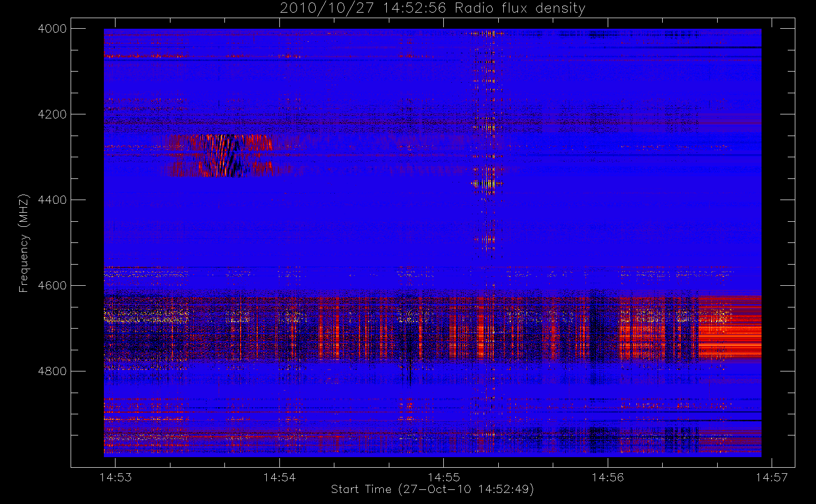Click the 4800 frequency tick label
This screenshot has width=816, height=504.
pyautogui.click(x=52, y=371)
